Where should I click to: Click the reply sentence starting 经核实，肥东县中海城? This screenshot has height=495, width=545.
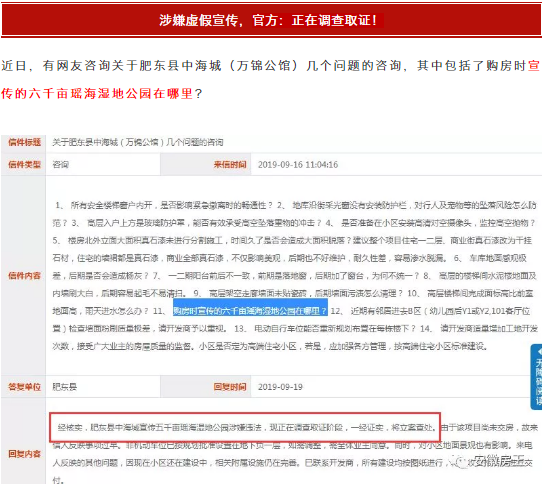point(246,427)
